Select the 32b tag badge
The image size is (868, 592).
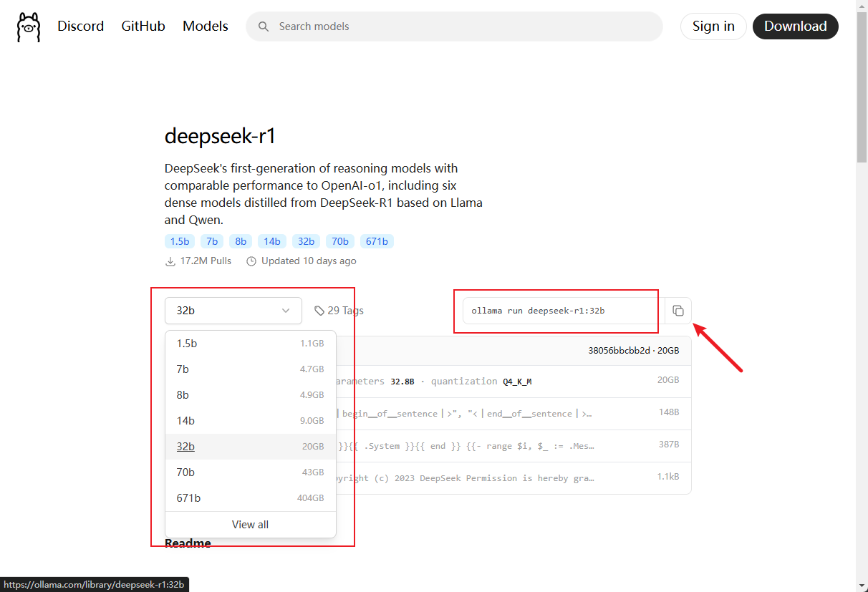coord(306,241)
